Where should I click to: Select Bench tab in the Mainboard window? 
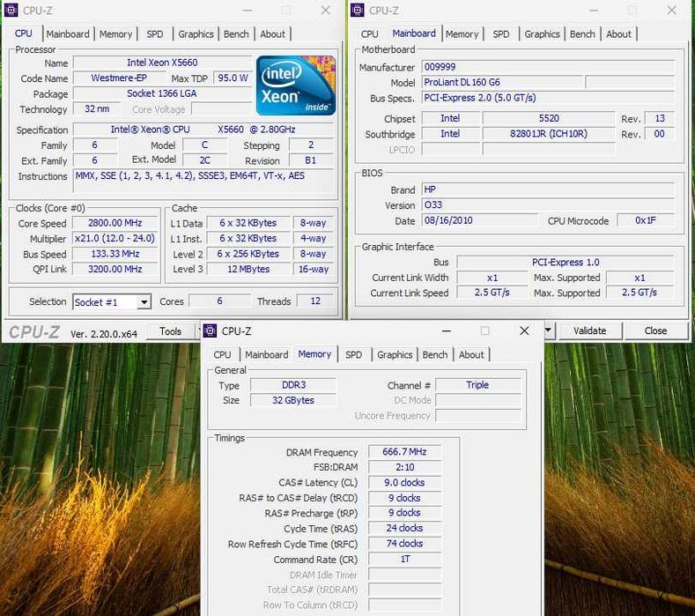pyautogui.click(x=582, y=34)
